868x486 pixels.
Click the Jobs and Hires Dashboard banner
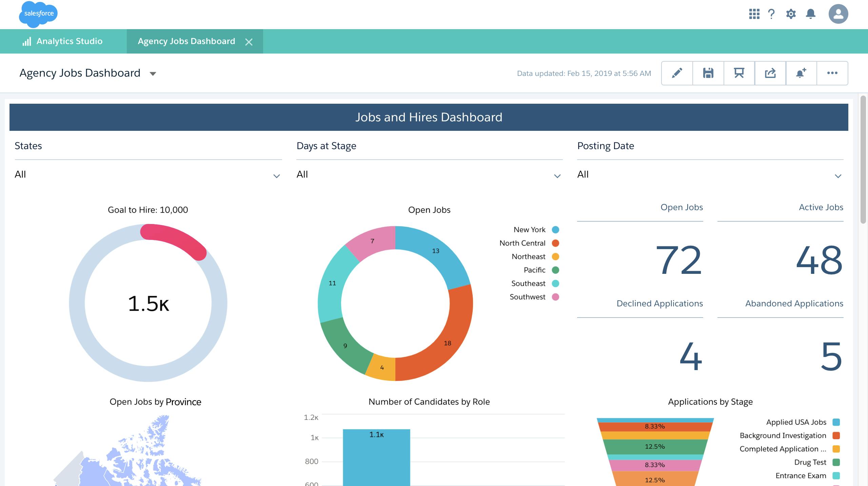(429, 117)
